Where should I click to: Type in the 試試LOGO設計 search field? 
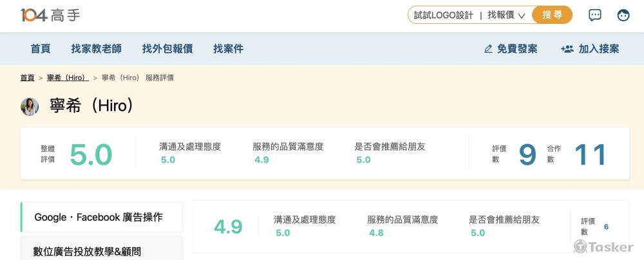pos(443,15)
